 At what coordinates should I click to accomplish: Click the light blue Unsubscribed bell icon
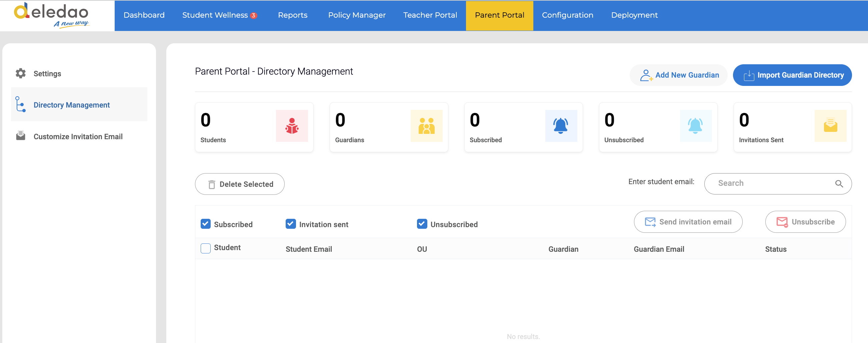(x=695, y=126)
